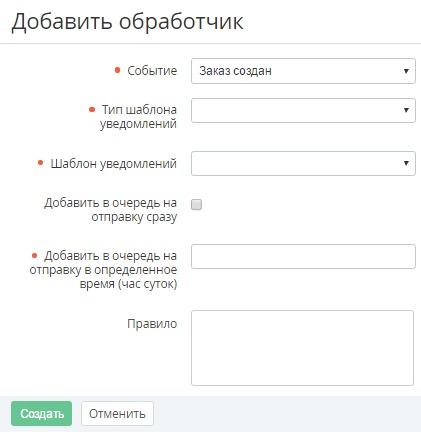Click the red required marker beside Событие
The image size is (421, 434).
click(117, 70)
